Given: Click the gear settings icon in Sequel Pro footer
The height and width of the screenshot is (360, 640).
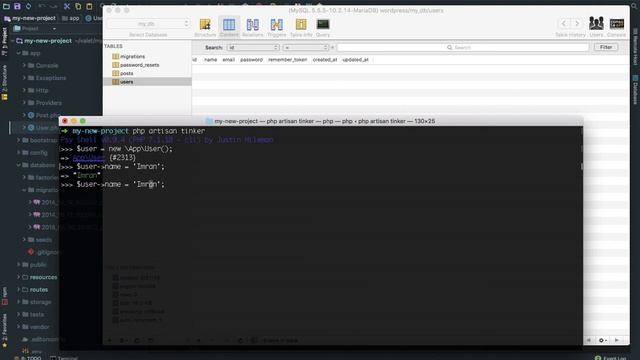Looking at the screenshot, I should 602,340.
